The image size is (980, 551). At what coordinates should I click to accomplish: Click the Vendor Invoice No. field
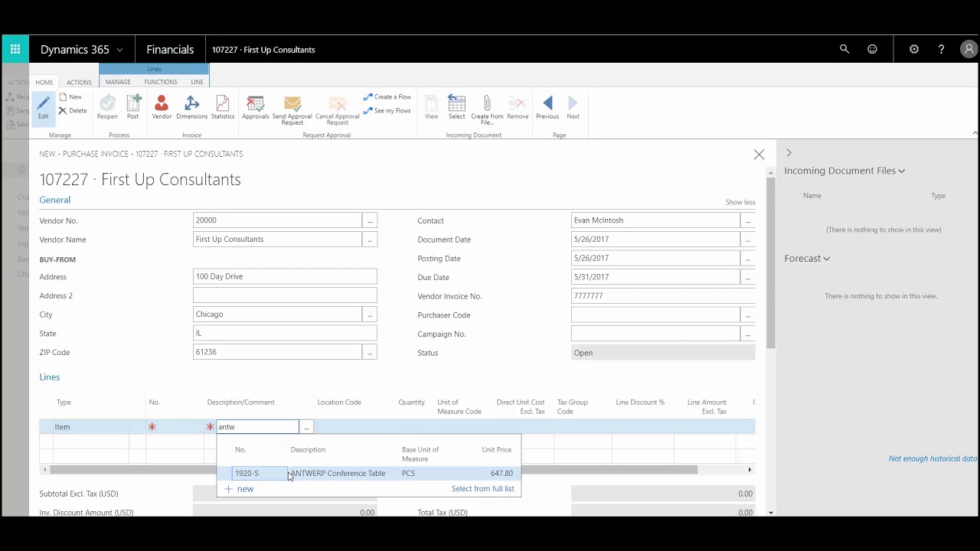coord(663,295)
